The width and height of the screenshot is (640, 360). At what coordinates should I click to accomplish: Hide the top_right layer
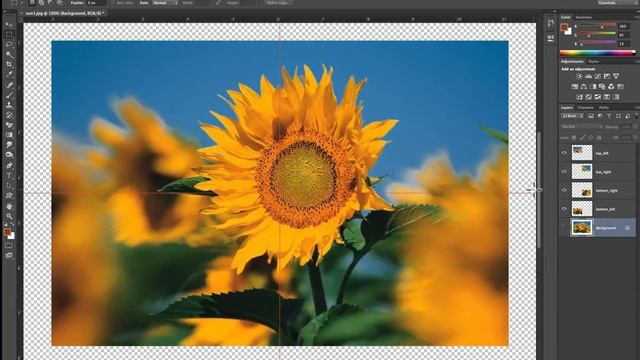pos(564,171)
